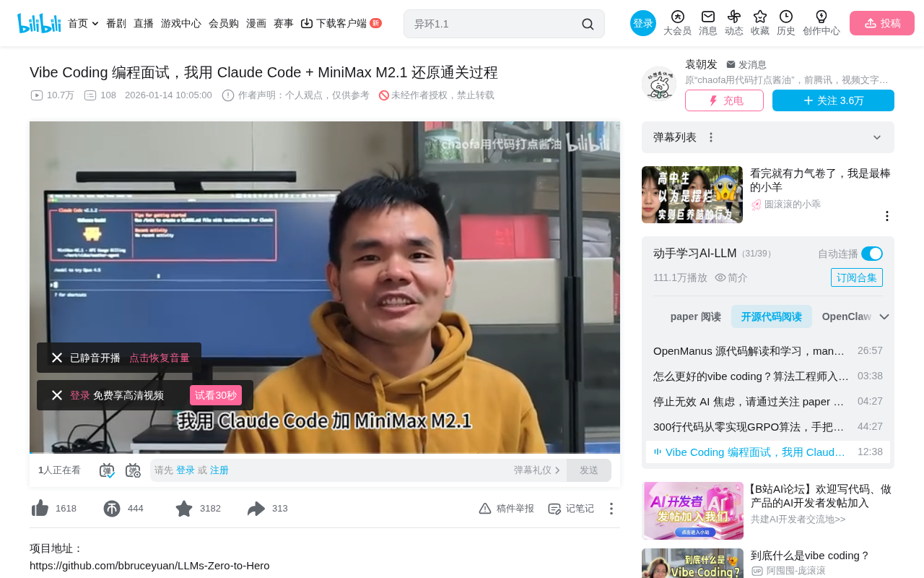This screenshot has width=924, height=578.
Task: Open 赛事 in the top menu
Action: [284, 23]
